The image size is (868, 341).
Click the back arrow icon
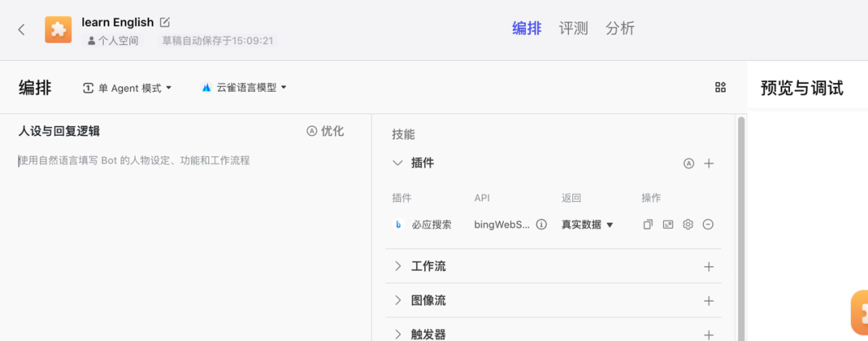coord(22,29)
